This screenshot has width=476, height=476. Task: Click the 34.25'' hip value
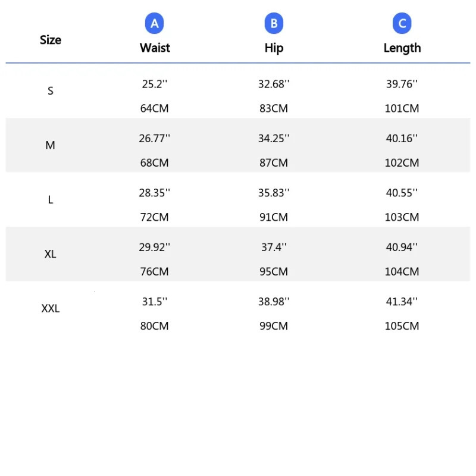pyautogui.click(x=274, y=138)
